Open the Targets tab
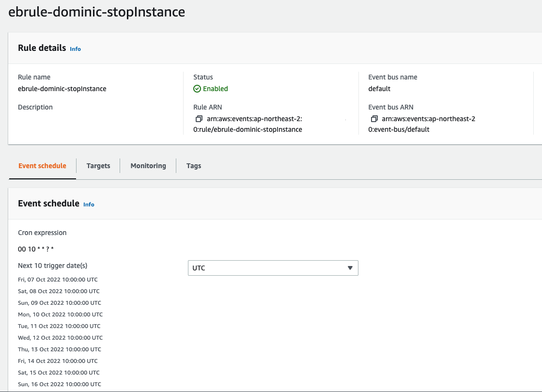 tap(98, 166)
